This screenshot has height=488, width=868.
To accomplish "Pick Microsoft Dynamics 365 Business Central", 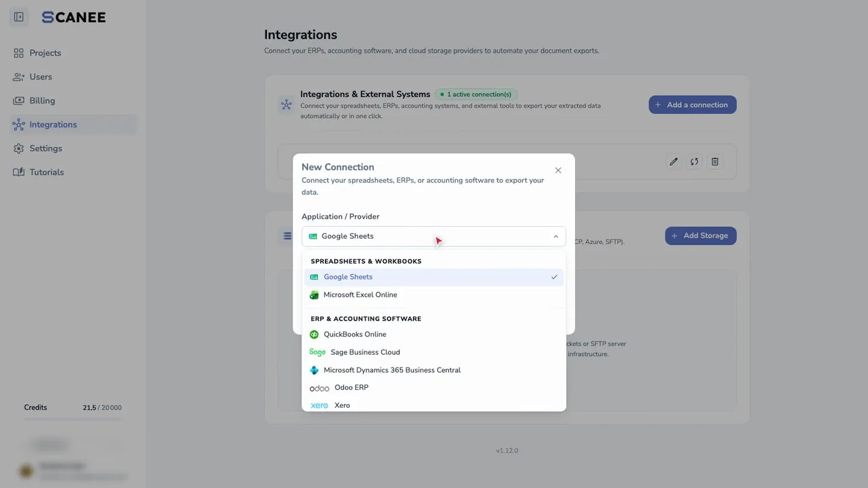I will [x=434, y=371].
